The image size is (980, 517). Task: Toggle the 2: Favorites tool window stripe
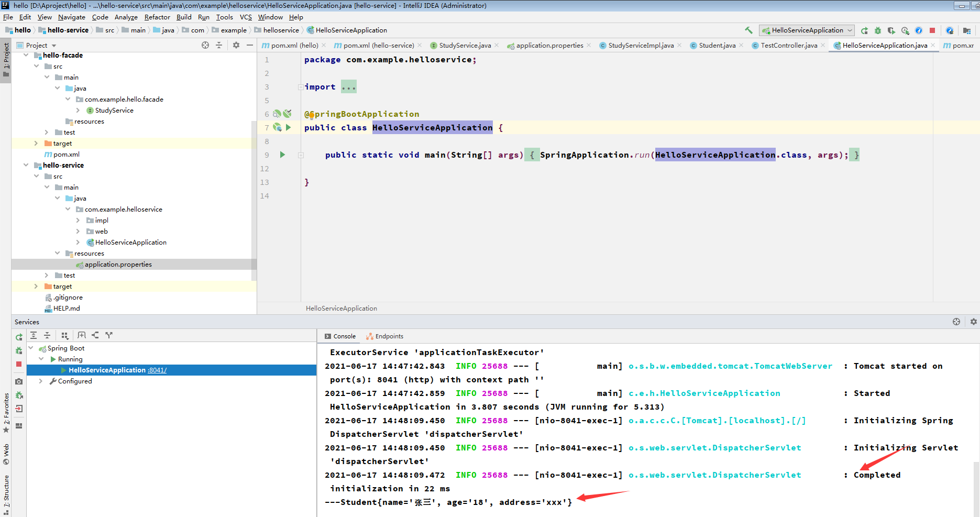click(x=6, y=413)
